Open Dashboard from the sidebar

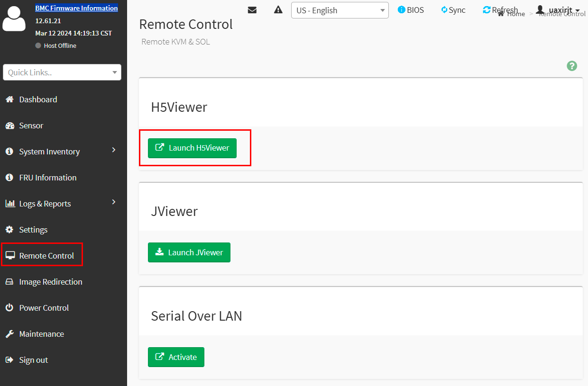(38, 99)
